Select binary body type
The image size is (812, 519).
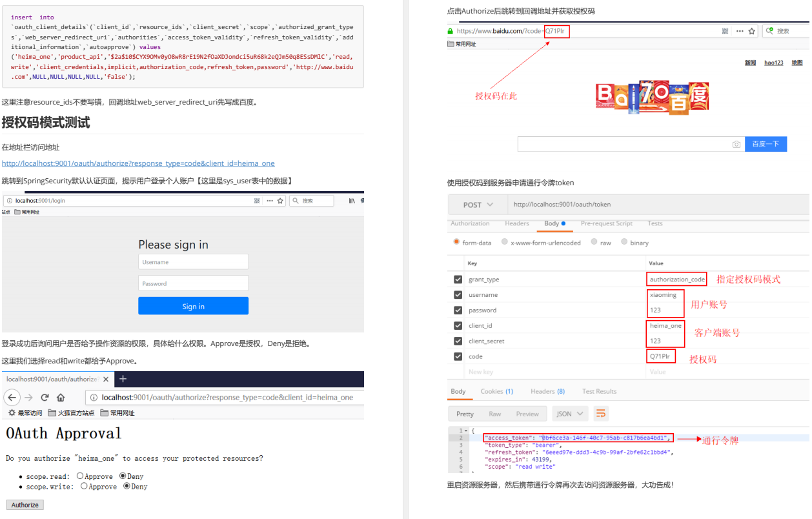[624, 242]
